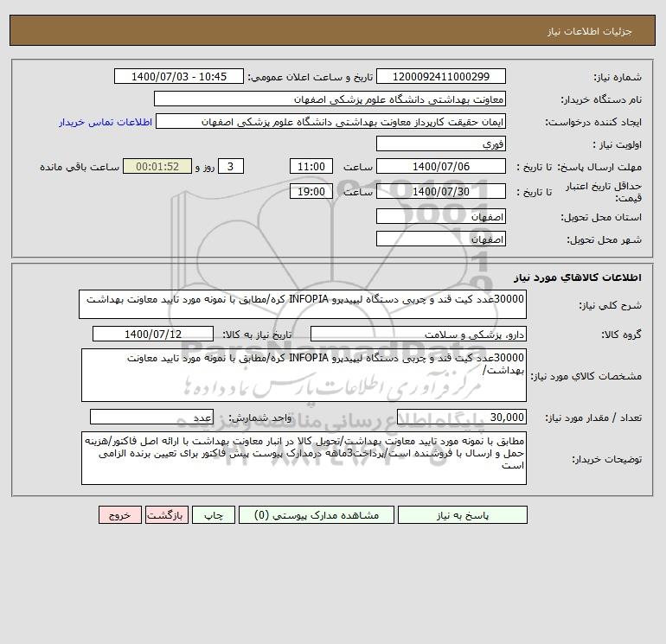Click the priority field showing فوری

441,143
